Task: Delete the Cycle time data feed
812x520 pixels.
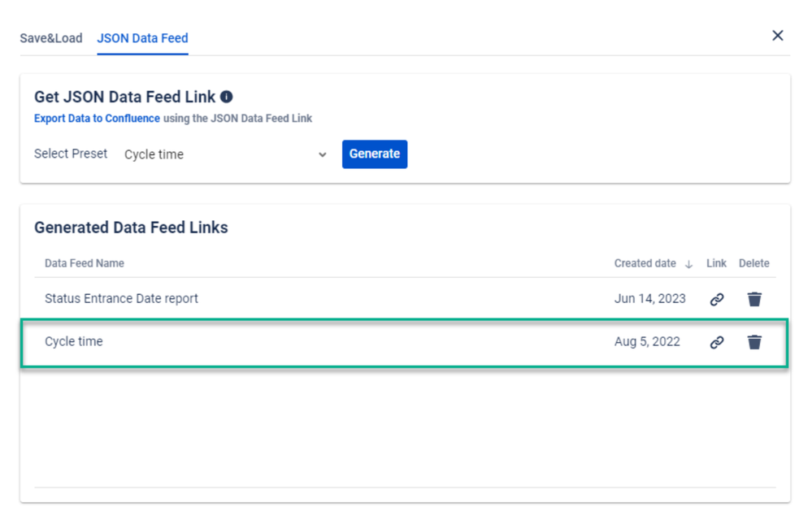Action: pos(754,342)
